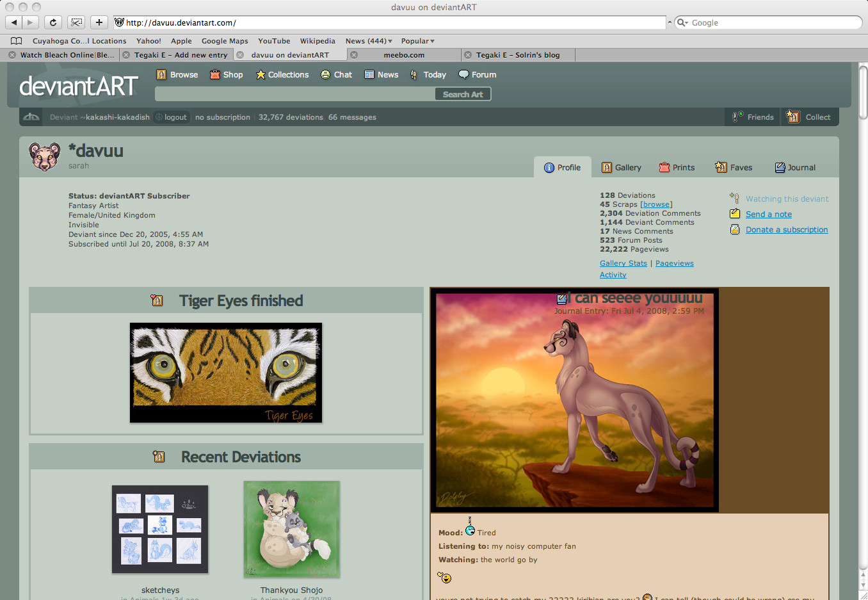This screenshot has height=600, width=868.
Task: Click the kakashi-kakadish username link
Action: pos(117,117)
